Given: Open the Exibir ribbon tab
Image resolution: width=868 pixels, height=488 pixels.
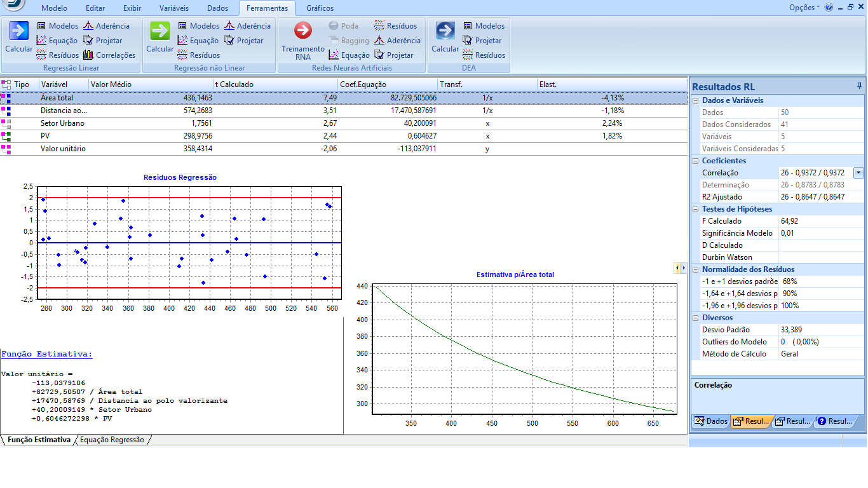Looking at the screenshot, I should pyautogui.click(x=132, y=8).
